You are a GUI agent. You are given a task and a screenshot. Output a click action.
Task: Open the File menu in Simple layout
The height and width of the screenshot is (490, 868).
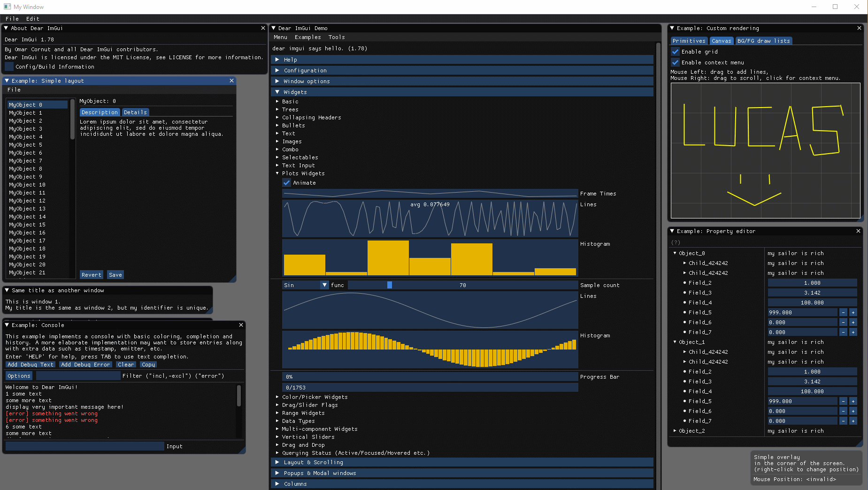click(x=14, y=90)
